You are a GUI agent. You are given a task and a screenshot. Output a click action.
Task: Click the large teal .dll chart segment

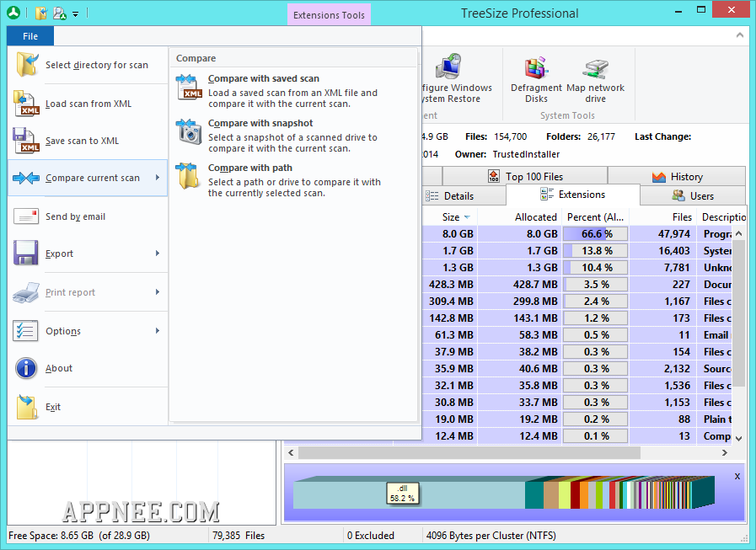[409, 494]
